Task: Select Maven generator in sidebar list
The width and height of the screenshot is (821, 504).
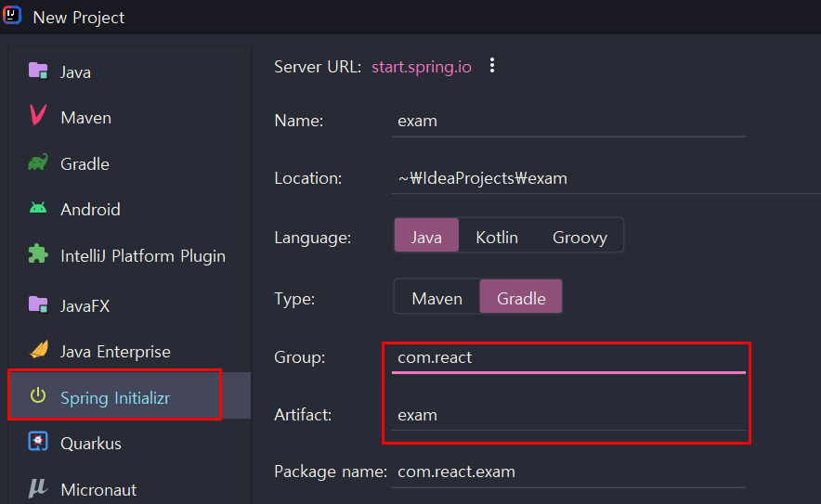Action: [x=130, y=118]
